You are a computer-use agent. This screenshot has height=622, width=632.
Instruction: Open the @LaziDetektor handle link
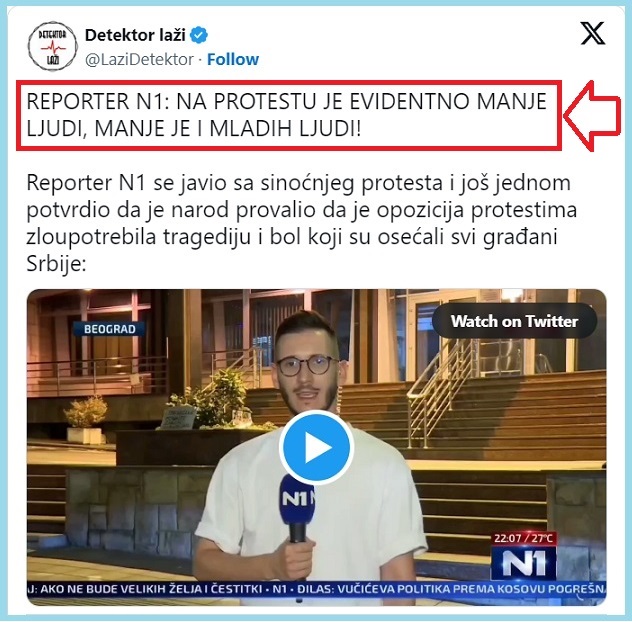pyautogui.click(x=139, y=59)
